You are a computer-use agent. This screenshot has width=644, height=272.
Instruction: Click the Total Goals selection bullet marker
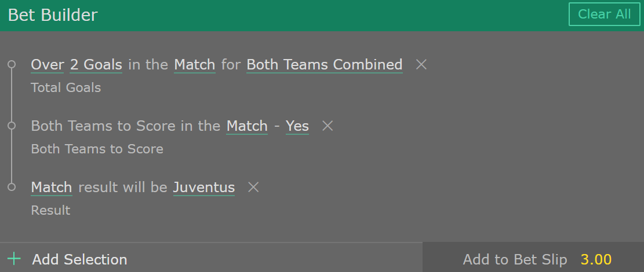[x=12, y=64]
